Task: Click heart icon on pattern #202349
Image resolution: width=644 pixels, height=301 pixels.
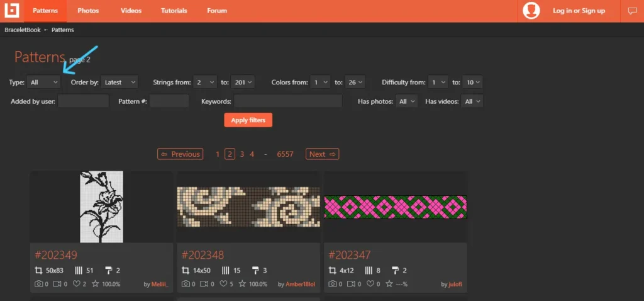Action: tap(76, 284)
